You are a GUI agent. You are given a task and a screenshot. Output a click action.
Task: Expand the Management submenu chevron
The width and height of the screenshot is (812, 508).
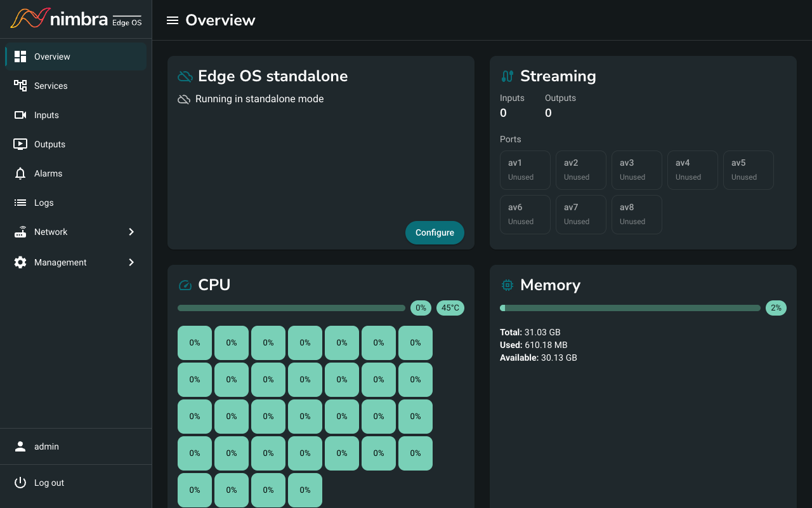click(x=131, y=262)
